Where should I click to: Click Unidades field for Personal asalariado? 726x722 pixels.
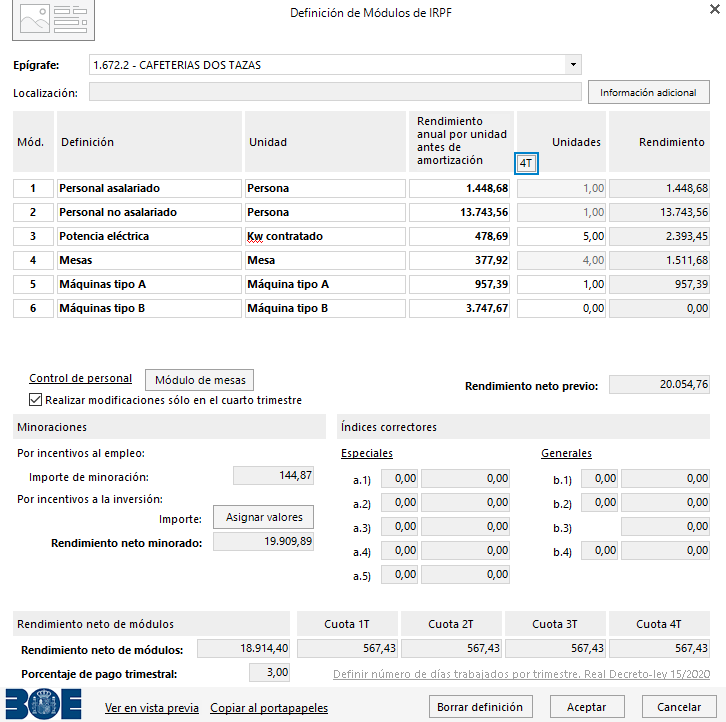coord(561,188)
